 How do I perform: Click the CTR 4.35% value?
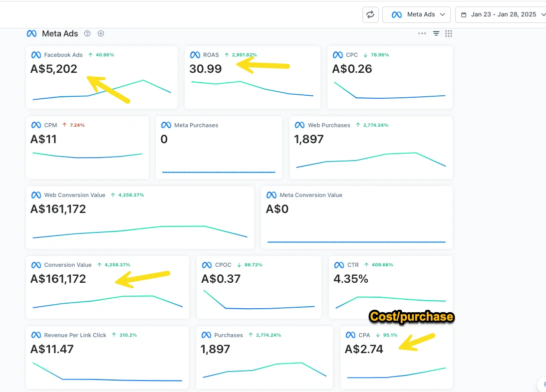click(351, 279)
